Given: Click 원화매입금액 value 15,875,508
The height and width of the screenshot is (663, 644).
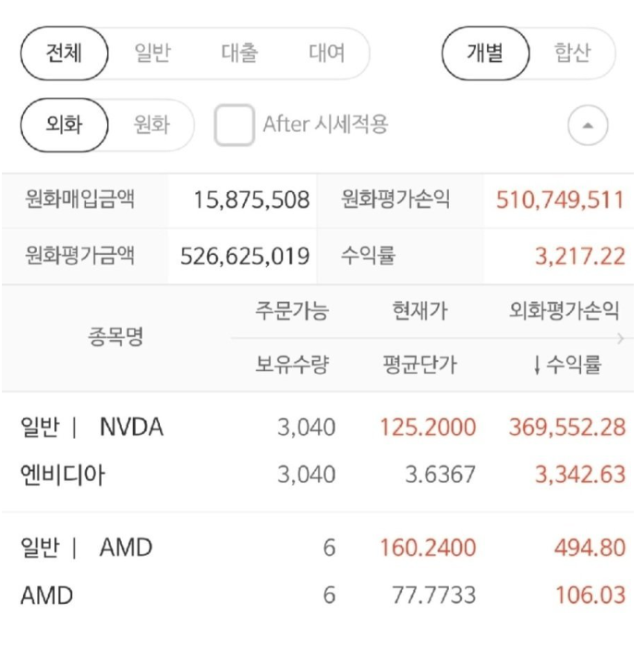Looking at the screenshot, I should coord(251,200).
